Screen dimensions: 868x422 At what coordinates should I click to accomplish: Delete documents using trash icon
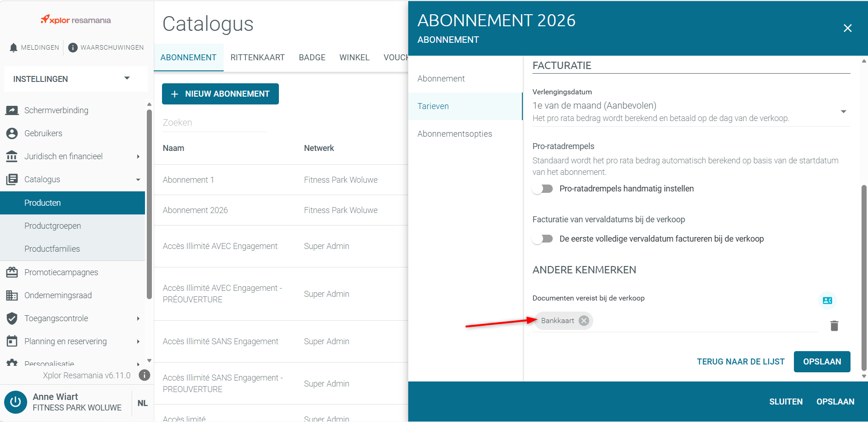pyautogui.click(x=834, y=326)
